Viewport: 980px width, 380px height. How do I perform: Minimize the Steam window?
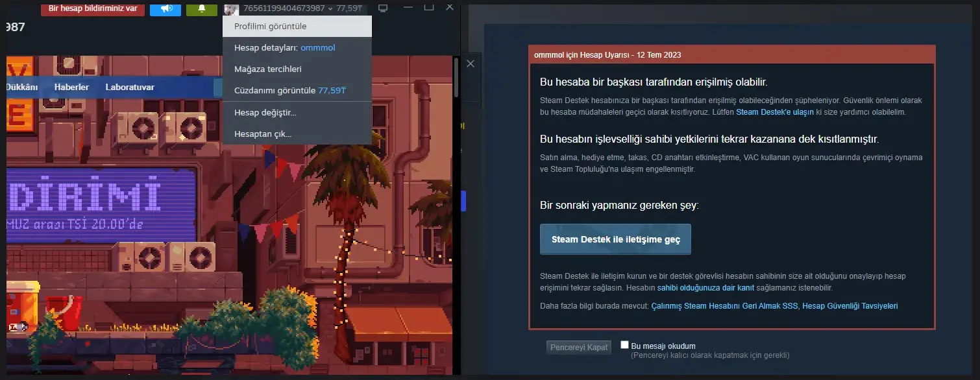point(408,8)
